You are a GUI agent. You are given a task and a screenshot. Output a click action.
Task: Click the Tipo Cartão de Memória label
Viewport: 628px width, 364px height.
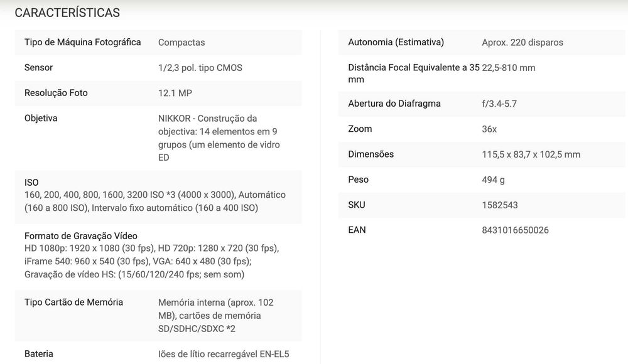[x=73, y=302]
